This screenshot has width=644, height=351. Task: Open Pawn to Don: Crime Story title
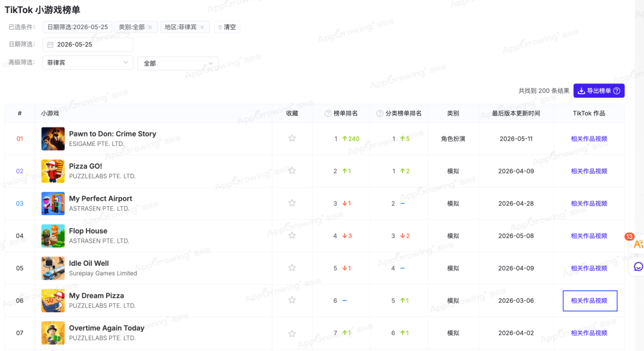point(113,134)
